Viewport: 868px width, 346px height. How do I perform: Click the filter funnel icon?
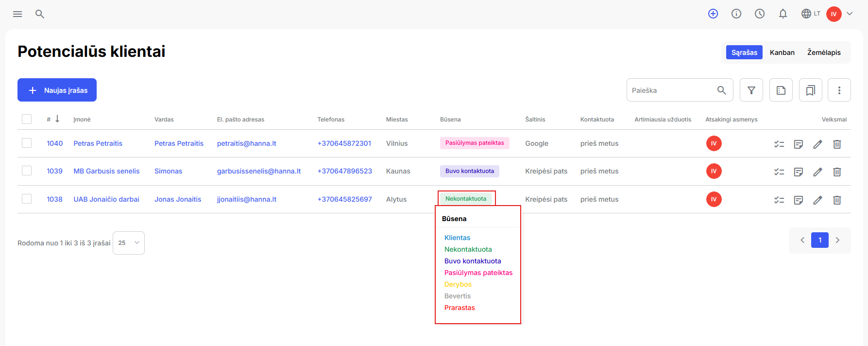coord(751,90)
